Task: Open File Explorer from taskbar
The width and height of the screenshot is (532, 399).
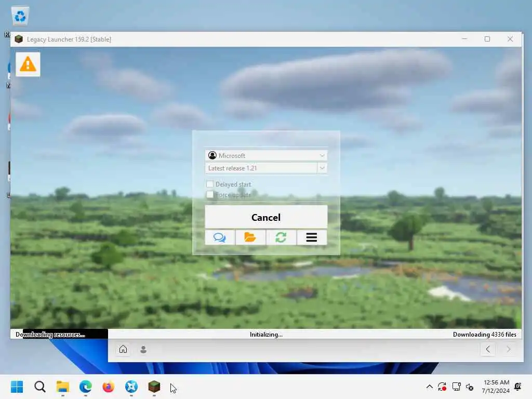Action: pos(63,387)
